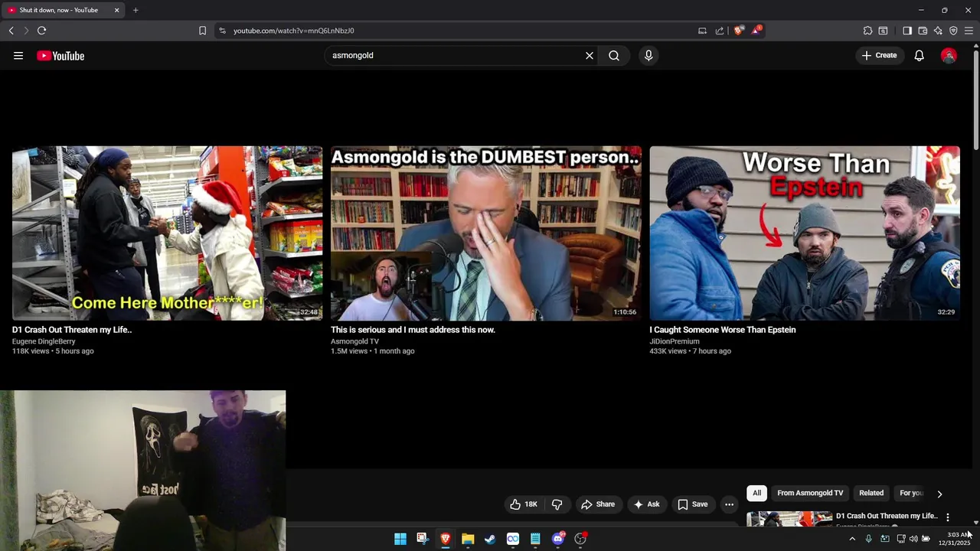Play Worse Than Epstein thumbnail
The width and height of the screenshot is (980, 551).
coord(805,233)
